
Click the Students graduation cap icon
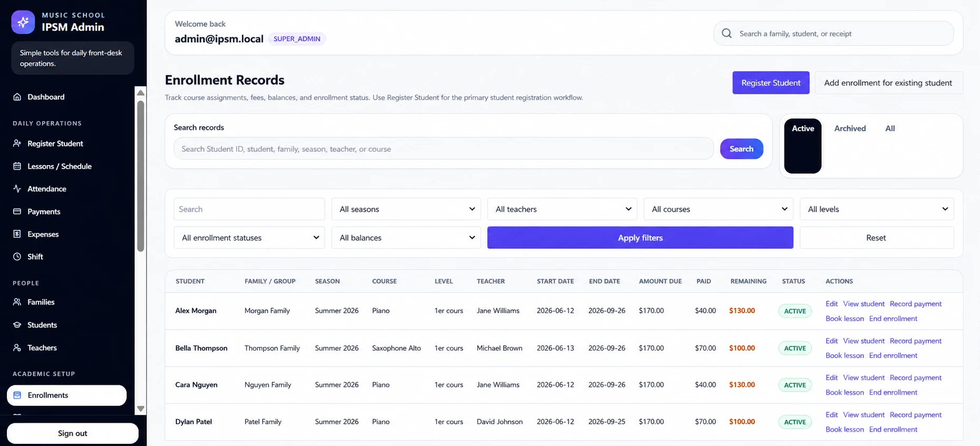(x=17, y=325)
